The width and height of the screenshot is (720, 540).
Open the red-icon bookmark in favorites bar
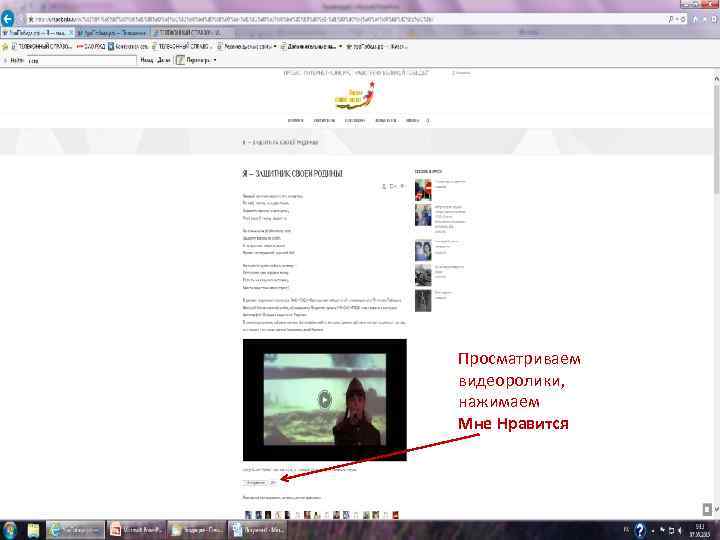point(90,46)
